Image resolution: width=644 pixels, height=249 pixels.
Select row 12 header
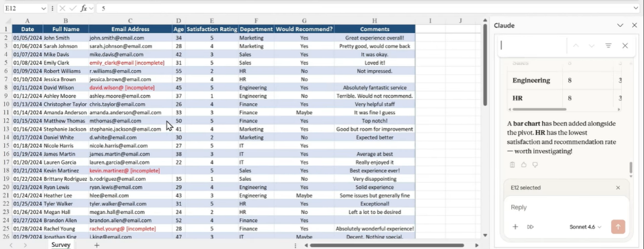click(6, 121)
